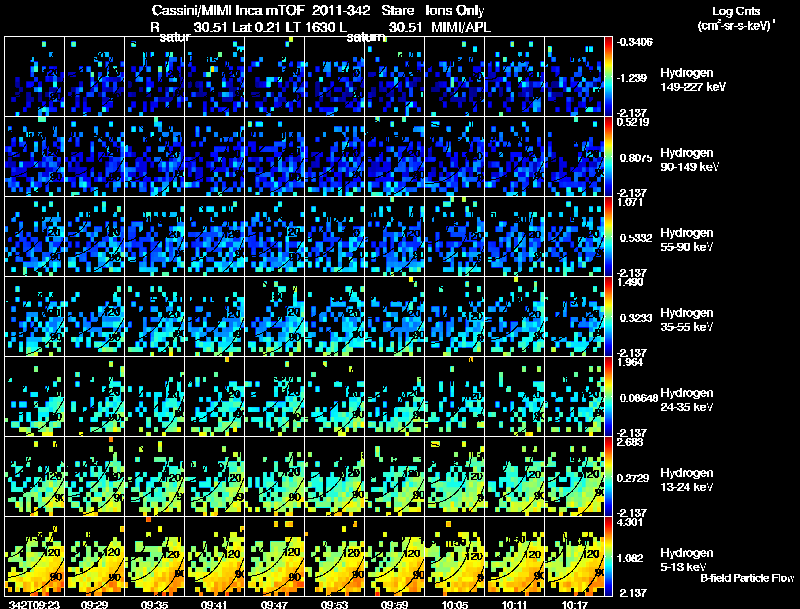Open the 5-13 keV panel at 09:41
This screenshot has height=609, width=800.
[x=214, y=557]
